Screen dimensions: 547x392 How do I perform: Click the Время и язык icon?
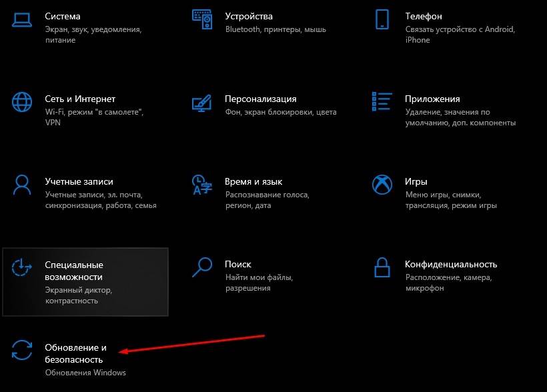pos(201,185)
